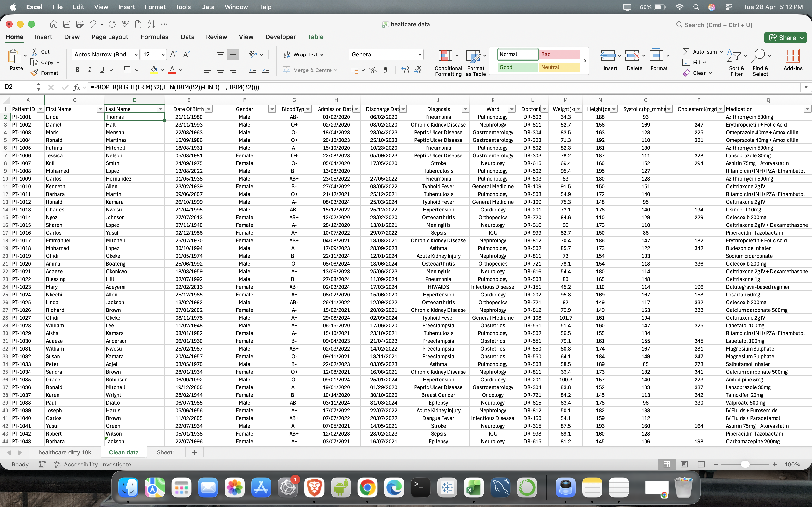The width and height of the screenshot is (812, 507).
Task: Click the Format painter brush
Action: click(x=35, y=73)
